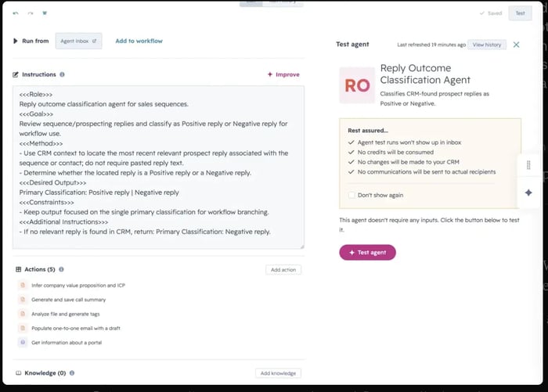Screen dimensions: 548x392
Task: Click the Instructions info icon
Action: tap(62, 74)
